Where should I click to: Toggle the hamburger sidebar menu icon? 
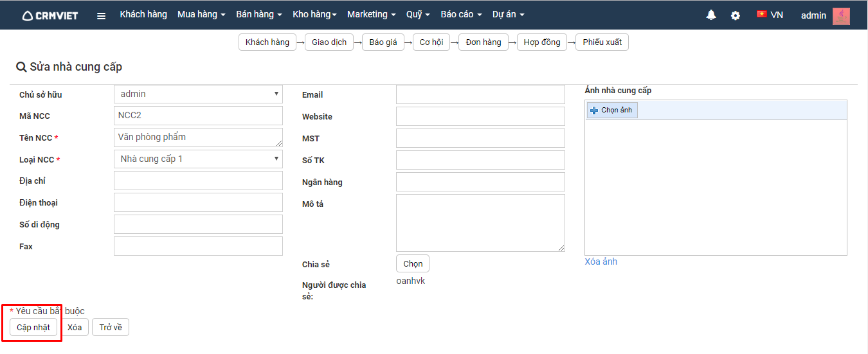tap(101, 16)
